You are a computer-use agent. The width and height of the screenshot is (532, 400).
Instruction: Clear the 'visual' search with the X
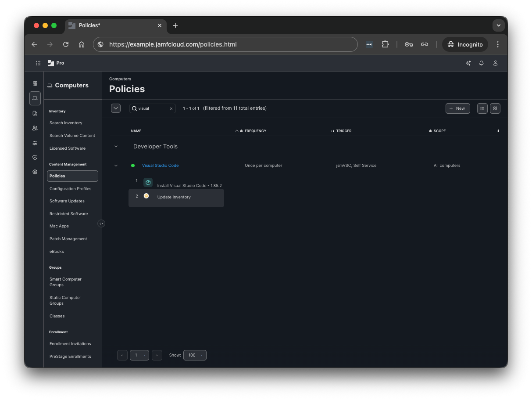171,108
